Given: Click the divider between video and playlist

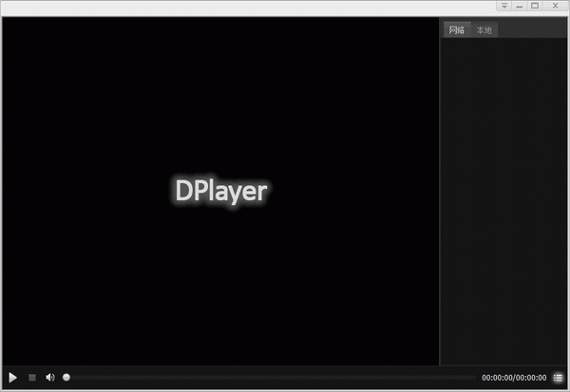Looking at the screenshot, I should coord(440,191).
